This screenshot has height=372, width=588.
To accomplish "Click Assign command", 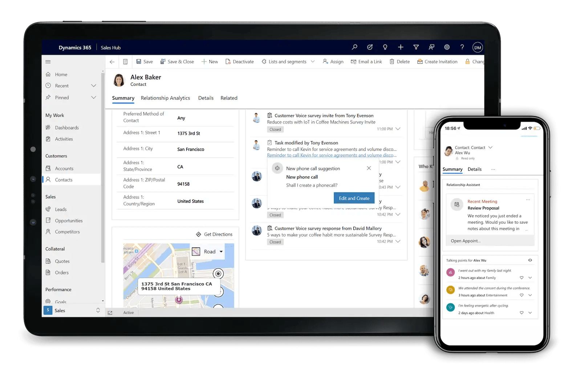I will [x=333, y=62].
